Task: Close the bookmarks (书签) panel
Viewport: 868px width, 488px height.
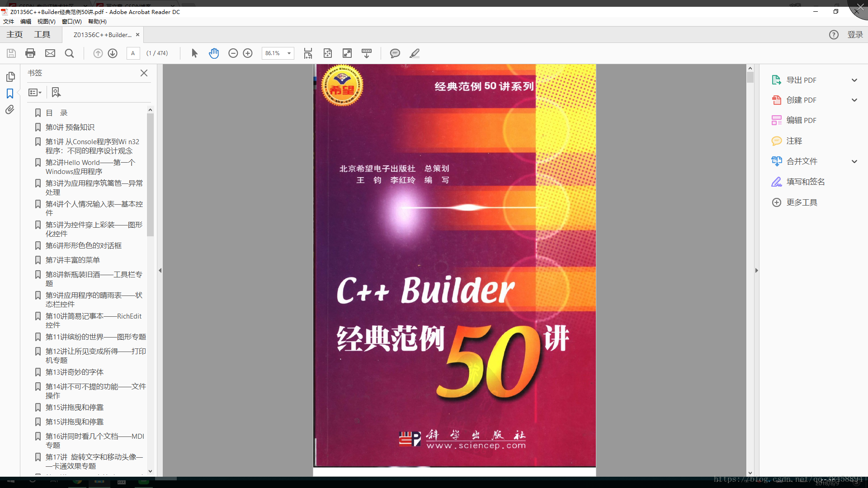Action: 144,73
